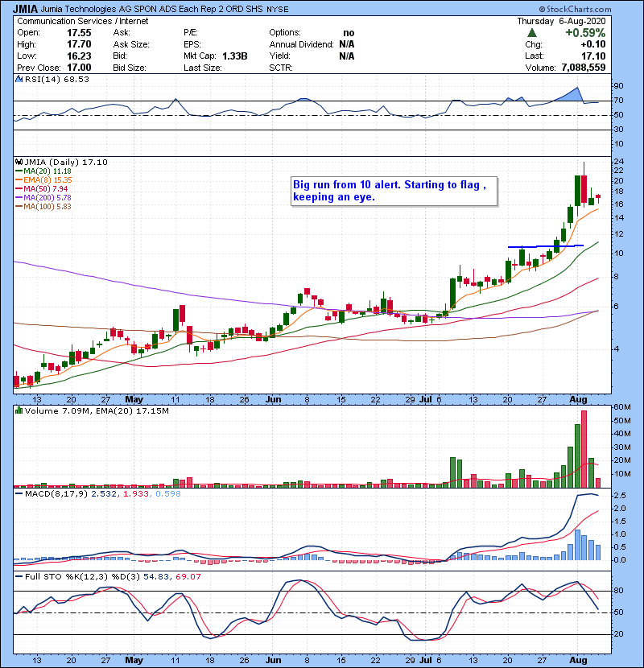The width and height of the screenshot is (644, 668).
Task: Click the Low value 16.23
Action: 79,56
